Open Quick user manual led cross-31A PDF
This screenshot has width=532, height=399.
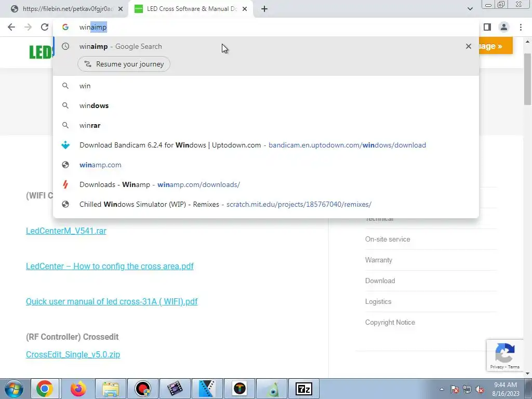pos(112,301)
